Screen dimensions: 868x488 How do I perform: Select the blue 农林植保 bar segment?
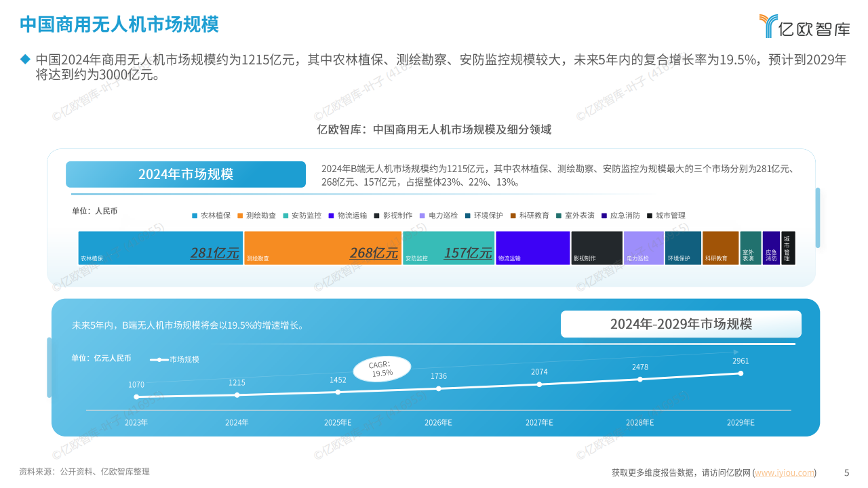(x=161, y=248)
